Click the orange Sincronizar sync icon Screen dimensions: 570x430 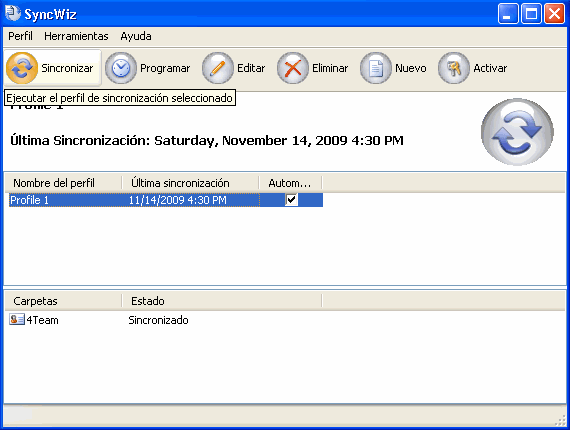point(22,68)
